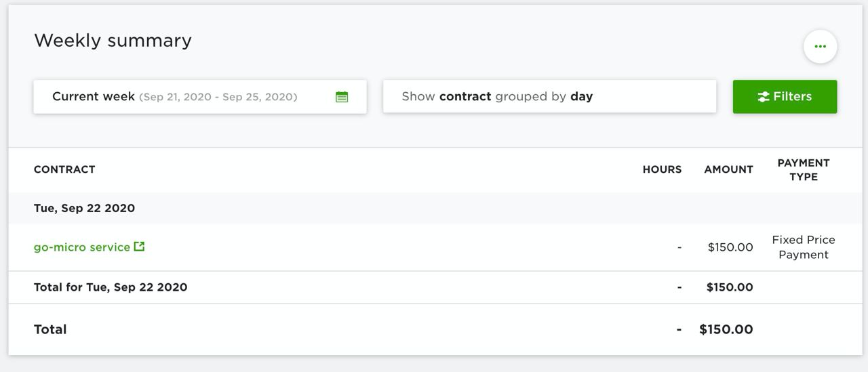Select the HOURS column header

662,169
